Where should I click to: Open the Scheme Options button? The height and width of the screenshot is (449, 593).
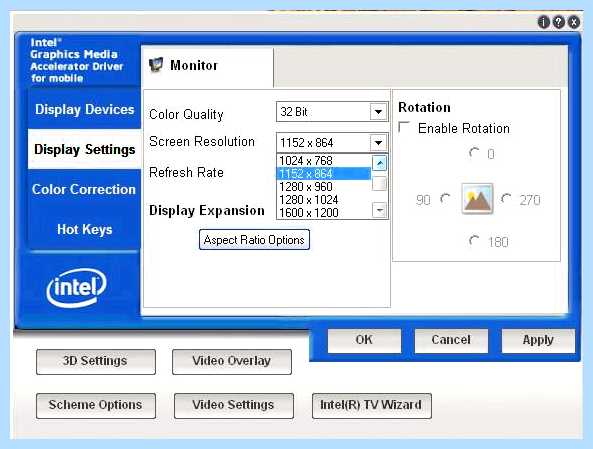click(x=96, y=405)
